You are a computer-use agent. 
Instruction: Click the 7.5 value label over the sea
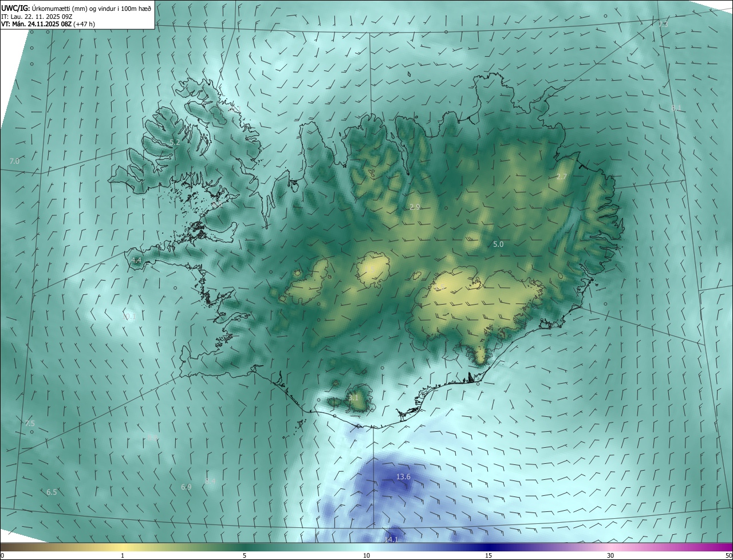(30, 424)
